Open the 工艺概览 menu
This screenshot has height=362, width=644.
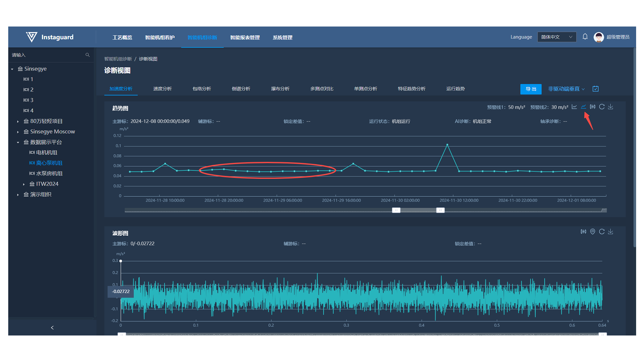pos(122,37)
